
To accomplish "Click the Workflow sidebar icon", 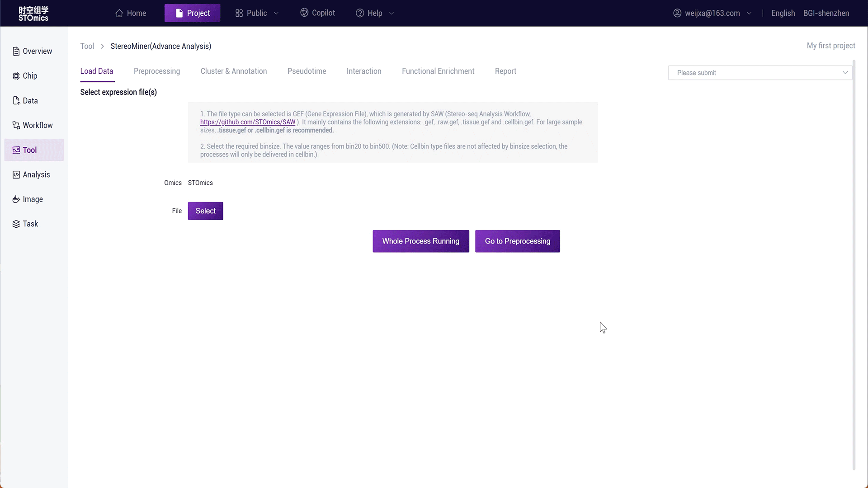I will click(x=16, y=125).
